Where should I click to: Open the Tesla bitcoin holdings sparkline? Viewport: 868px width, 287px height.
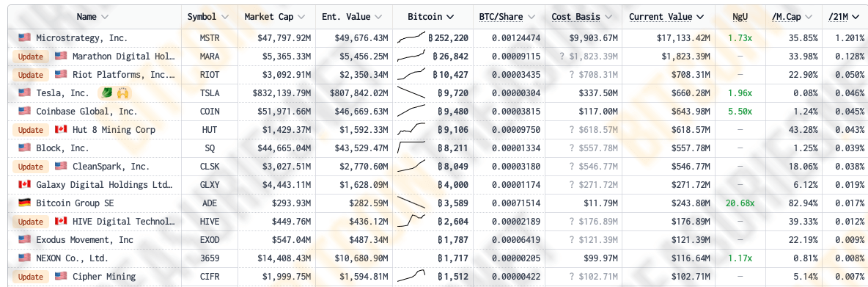coord(411,93)
